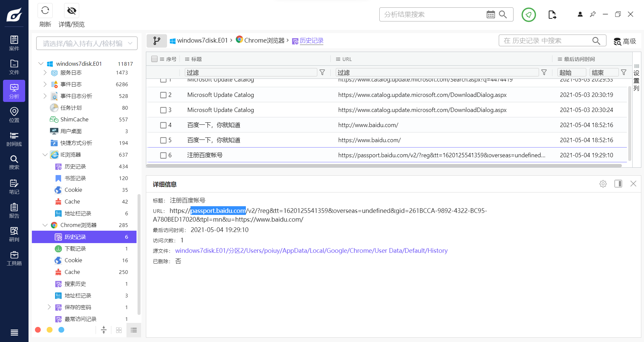Click the green circular status icon

point(529,15)
